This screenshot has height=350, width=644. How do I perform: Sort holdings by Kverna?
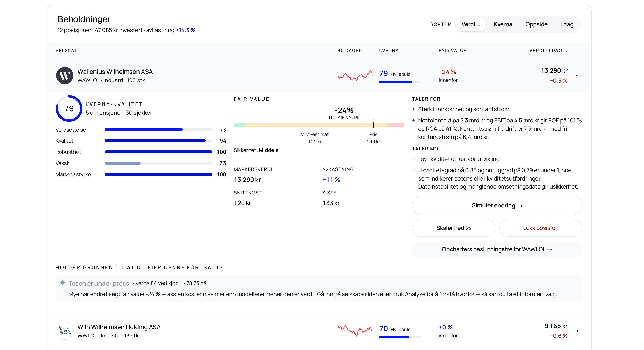(x=503, y=24)
